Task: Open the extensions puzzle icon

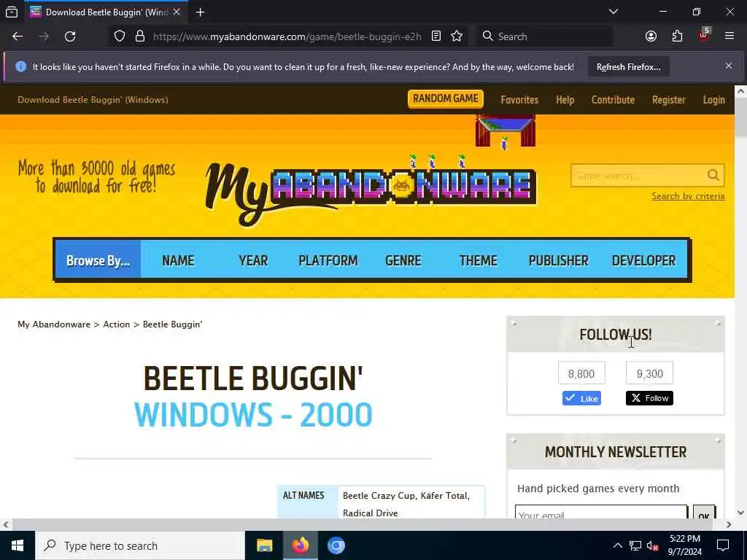Action: tap(677, 36)
